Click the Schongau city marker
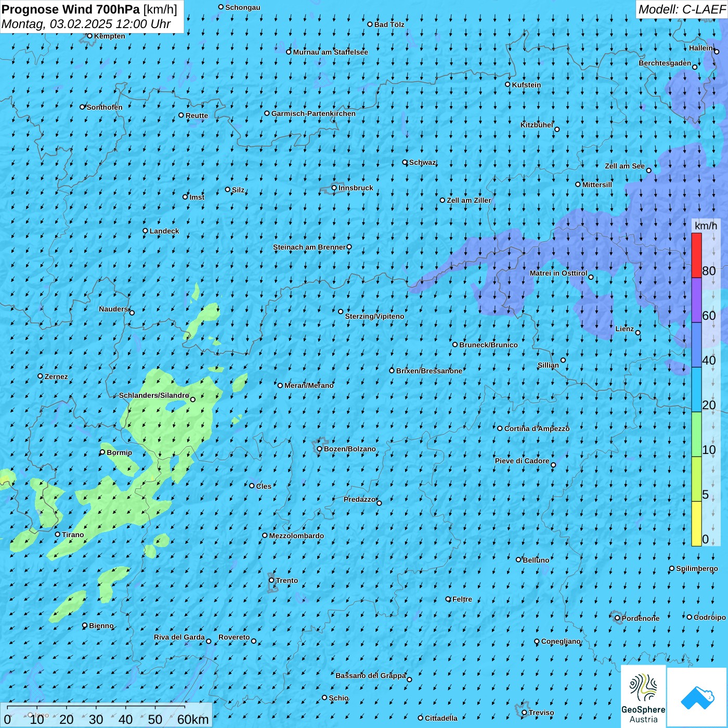Screen dimensions: 728x728 pos(221,7)
